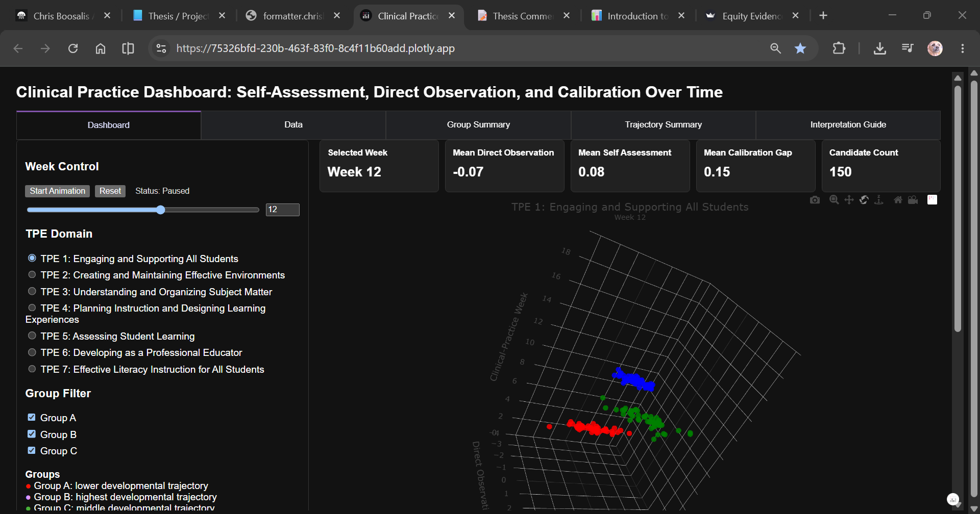
Task: Click the browser address bar URL
Action: [x=315, y=48]
